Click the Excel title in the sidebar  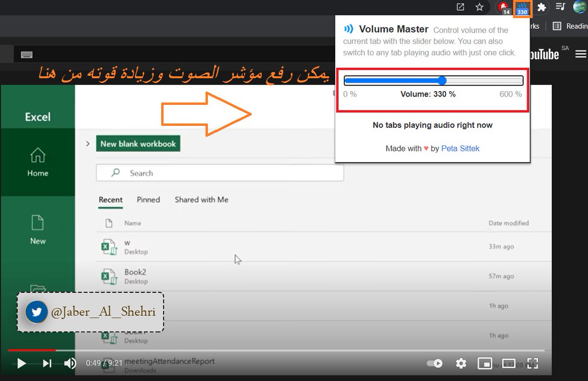(38, 117)
